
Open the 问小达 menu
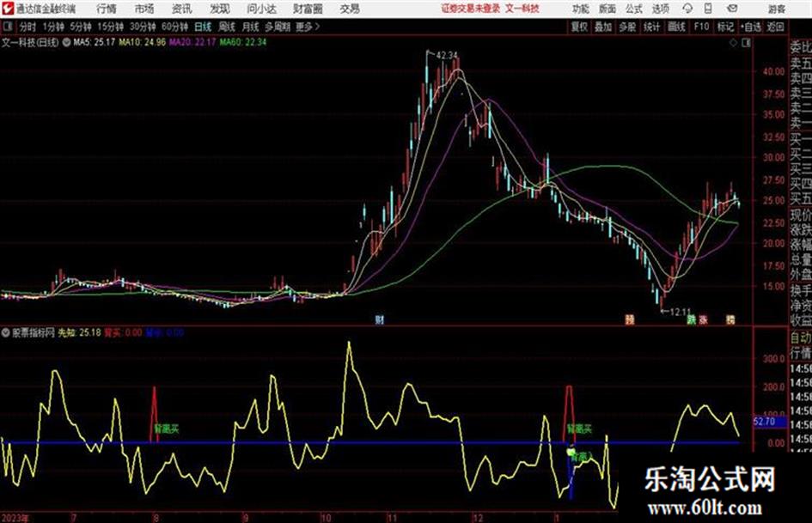261,9
